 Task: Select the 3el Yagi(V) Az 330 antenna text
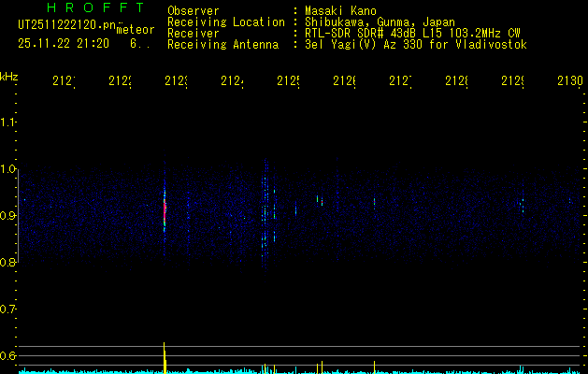coord(416,45)
